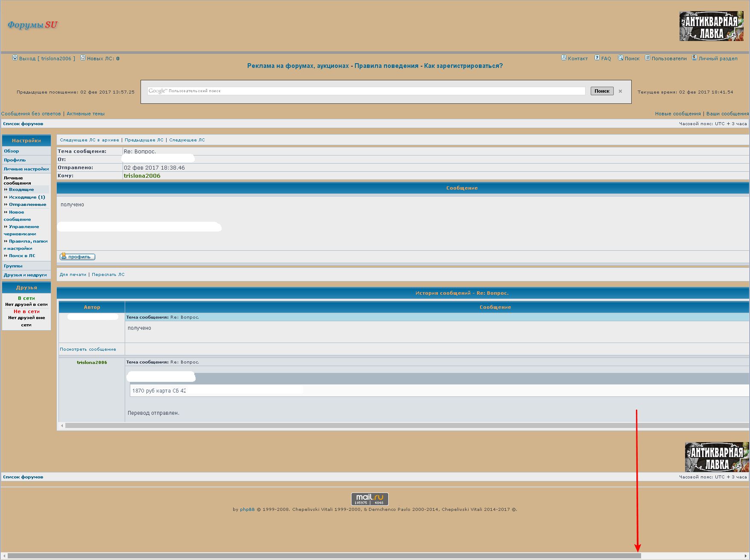Open Посмотреть сообщение link in history
Viewport: 750px width, 560px height.
[x=88, y=349]
